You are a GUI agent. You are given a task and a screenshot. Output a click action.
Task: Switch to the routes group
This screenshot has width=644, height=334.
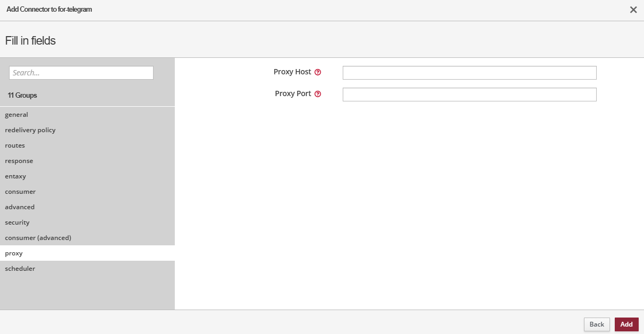point(15,145)
